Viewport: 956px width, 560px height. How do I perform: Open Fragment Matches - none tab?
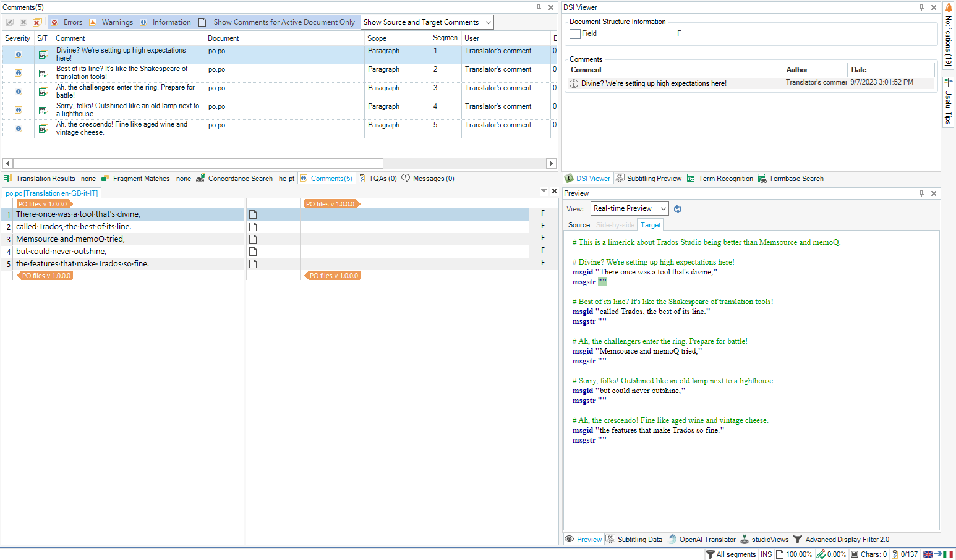(x=146, y=179)
